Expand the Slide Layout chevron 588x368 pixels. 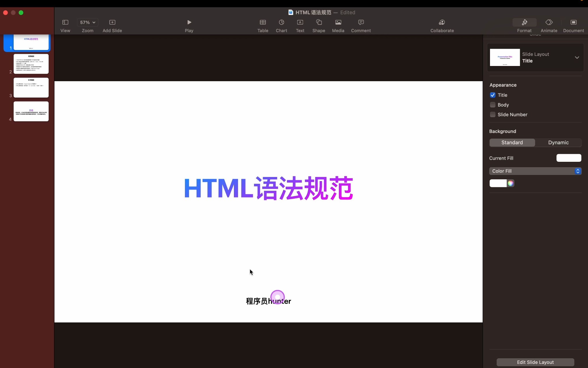[x=577, y=58]
